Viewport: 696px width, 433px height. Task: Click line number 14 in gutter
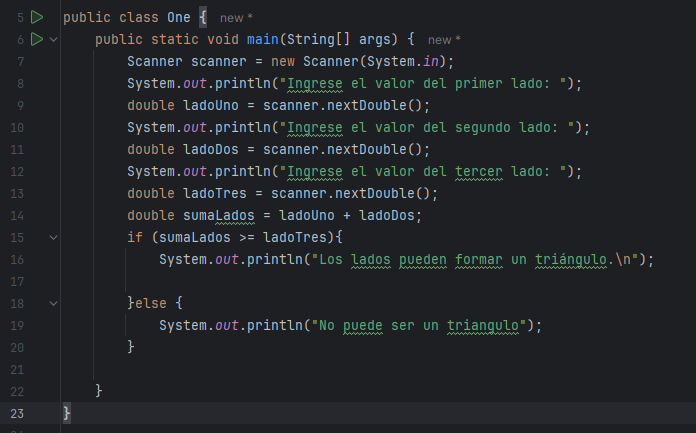click(x=17, y=215)
